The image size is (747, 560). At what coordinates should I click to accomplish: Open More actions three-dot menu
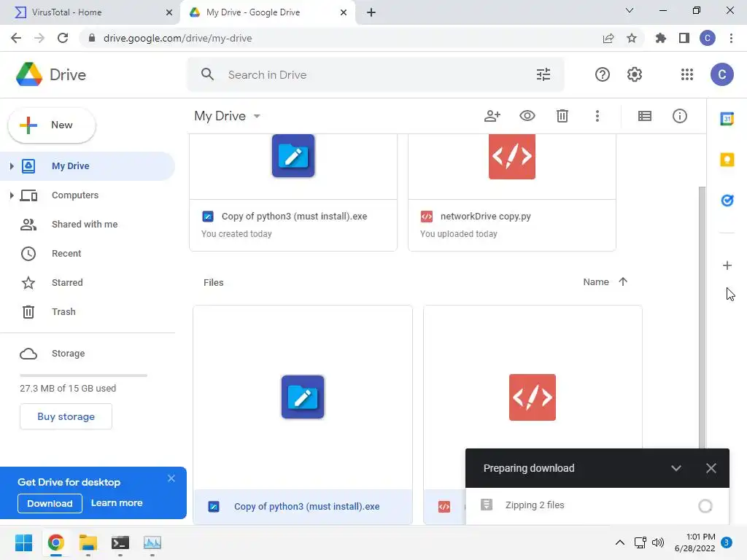(597, 116)
